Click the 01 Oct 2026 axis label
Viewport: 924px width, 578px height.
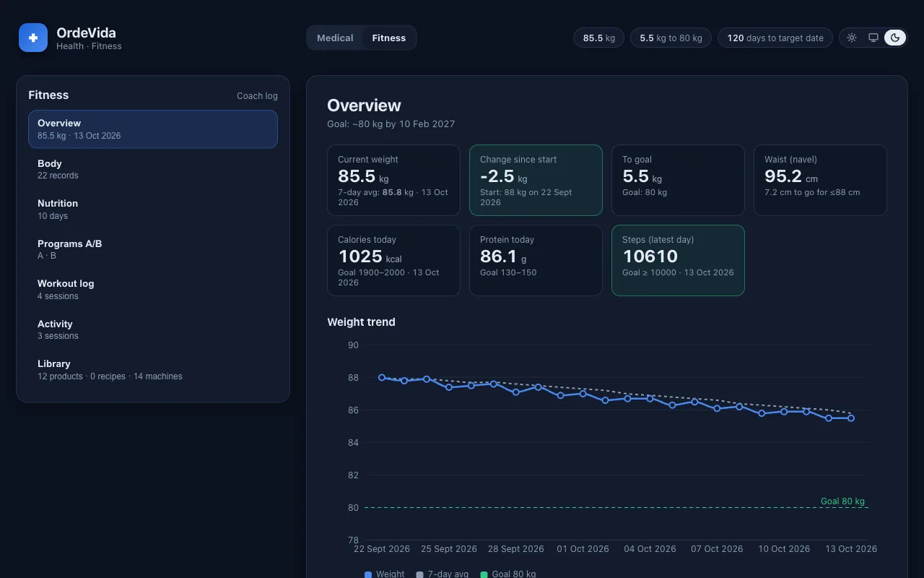583,549
